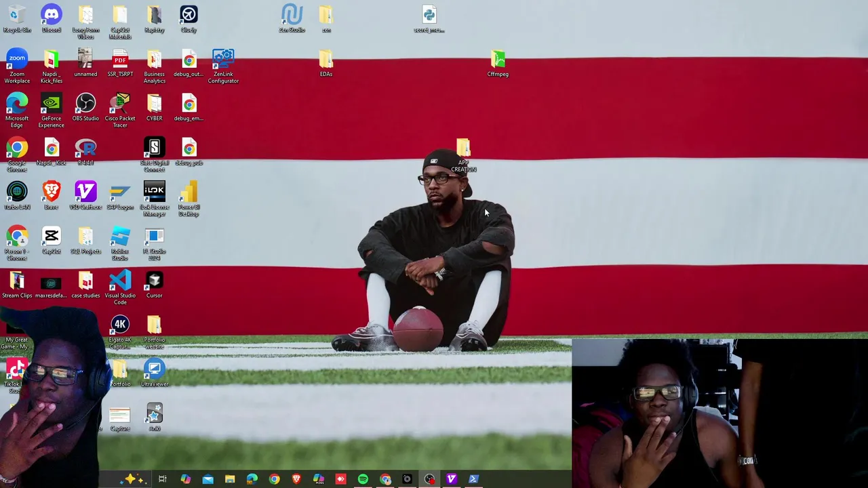The height and width of the screenshot is (488, 868).
Task: Launch the R 4.4.1 desktop shortcut
Action: coord(85,152)
